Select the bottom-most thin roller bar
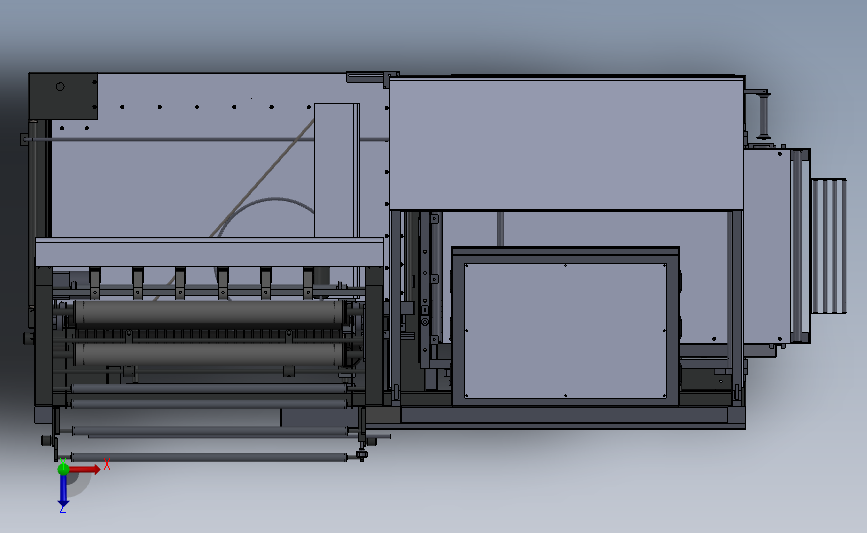This screenshot has width=867, height=533. click(x=209, y=457)
